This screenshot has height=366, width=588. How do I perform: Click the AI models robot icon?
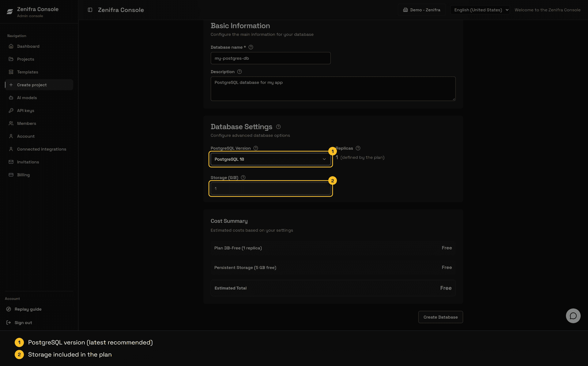point(11,98)
